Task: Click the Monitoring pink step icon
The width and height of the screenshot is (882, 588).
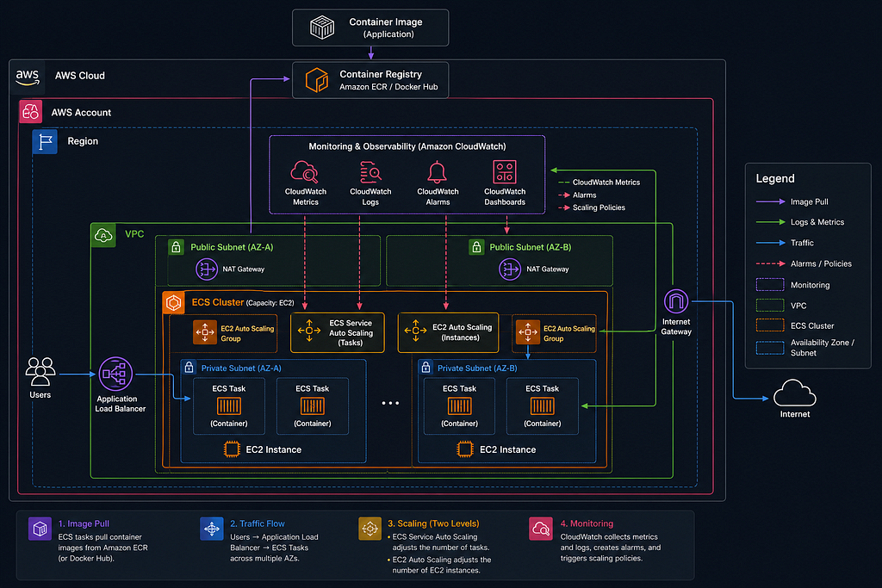Action: tap(541, 529)
